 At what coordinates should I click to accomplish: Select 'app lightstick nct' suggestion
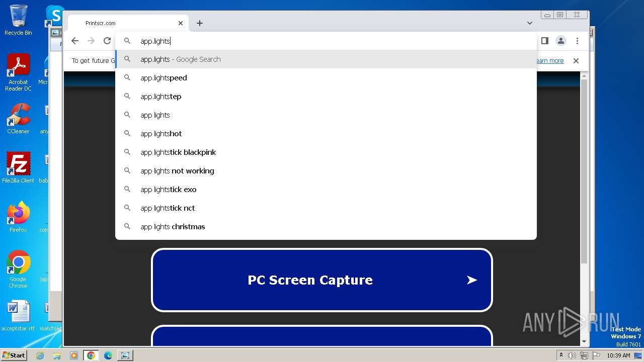pos(326,208)
